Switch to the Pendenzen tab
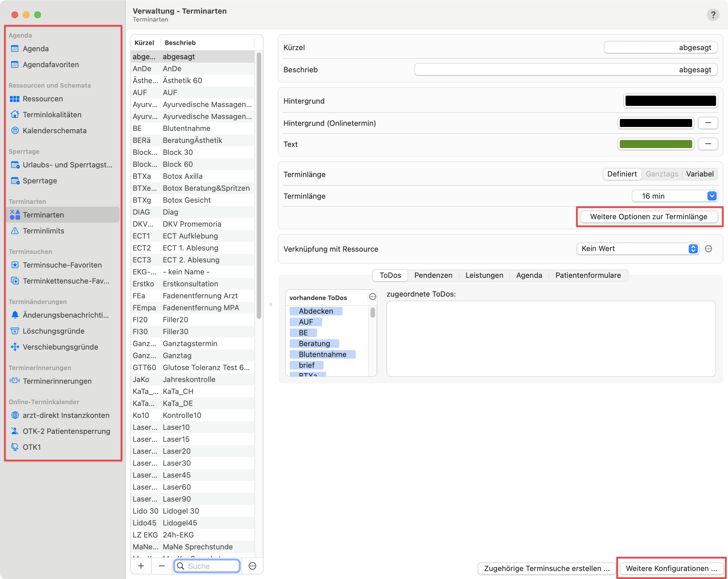The width and height of the screenshot is (728, 579). (x=433, y=275)
